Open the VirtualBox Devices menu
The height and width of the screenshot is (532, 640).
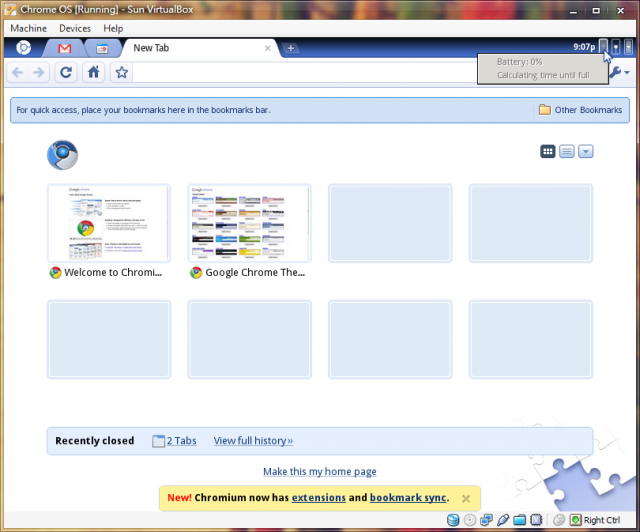(75, 29)
